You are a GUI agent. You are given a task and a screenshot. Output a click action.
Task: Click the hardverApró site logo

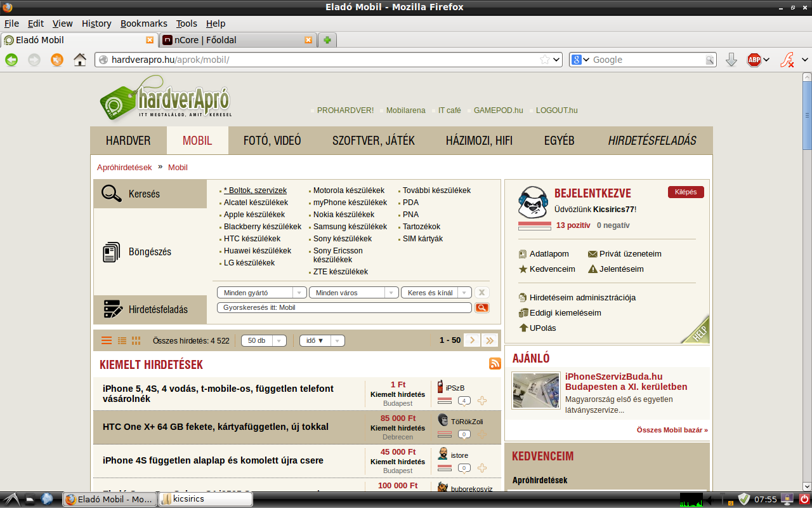(x=166, y=97)
